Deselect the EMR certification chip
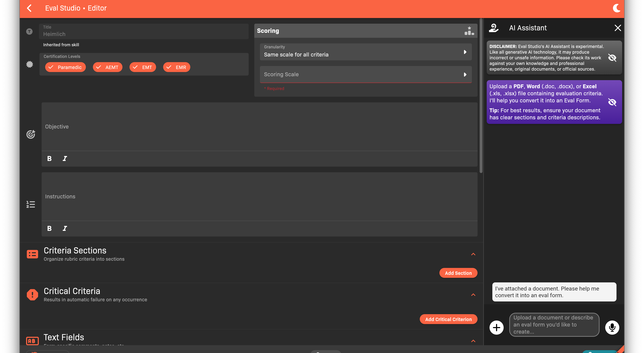This screenshot has height=353, width=644. (177, 67)
